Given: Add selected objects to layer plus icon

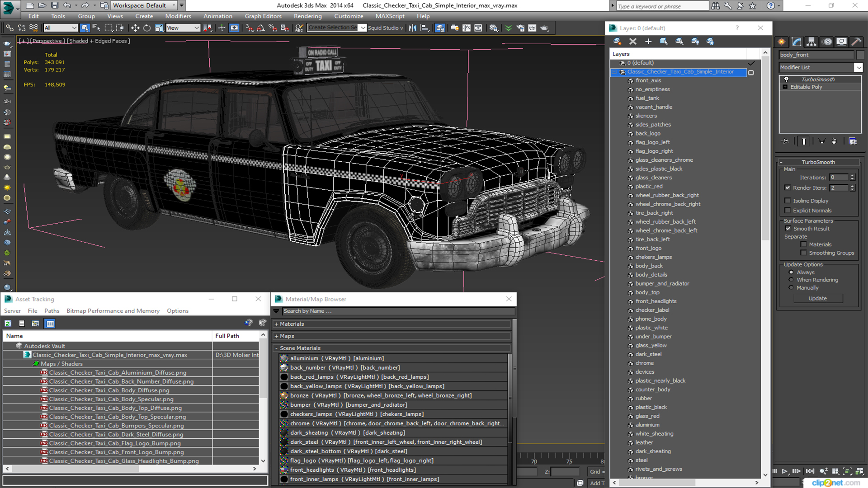Looking at the screenshot, I should coord(648,41).
